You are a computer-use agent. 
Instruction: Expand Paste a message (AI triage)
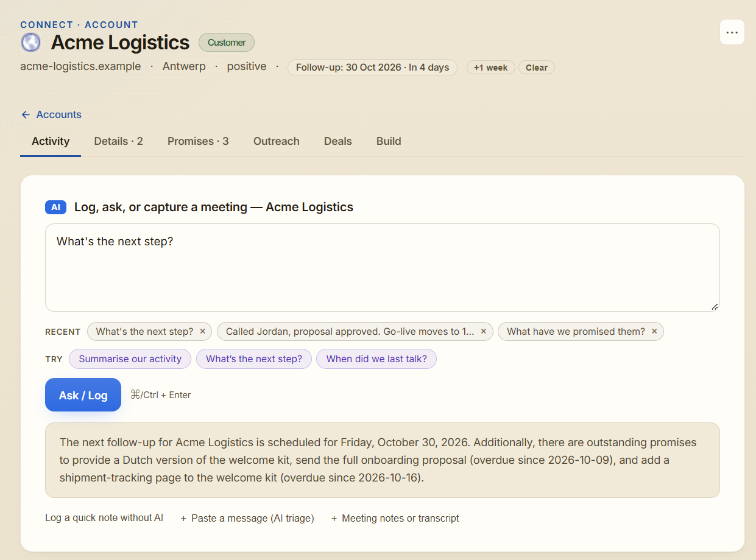247,519
